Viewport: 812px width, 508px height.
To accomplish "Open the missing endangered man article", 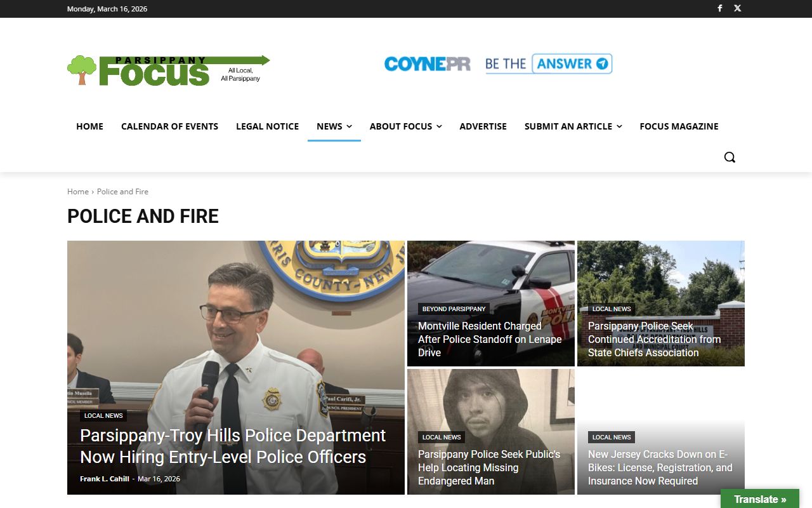I will [488, 467].
